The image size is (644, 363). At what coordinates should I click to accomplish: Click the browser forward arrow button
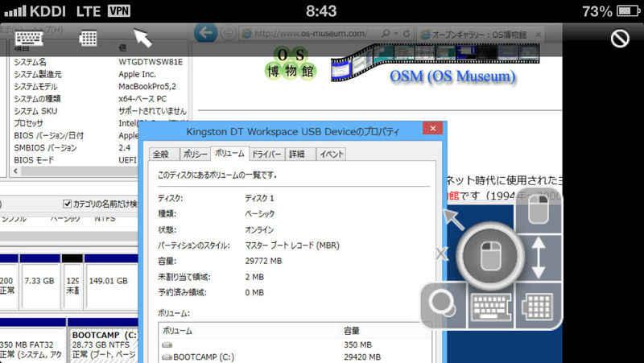point(228,33)
